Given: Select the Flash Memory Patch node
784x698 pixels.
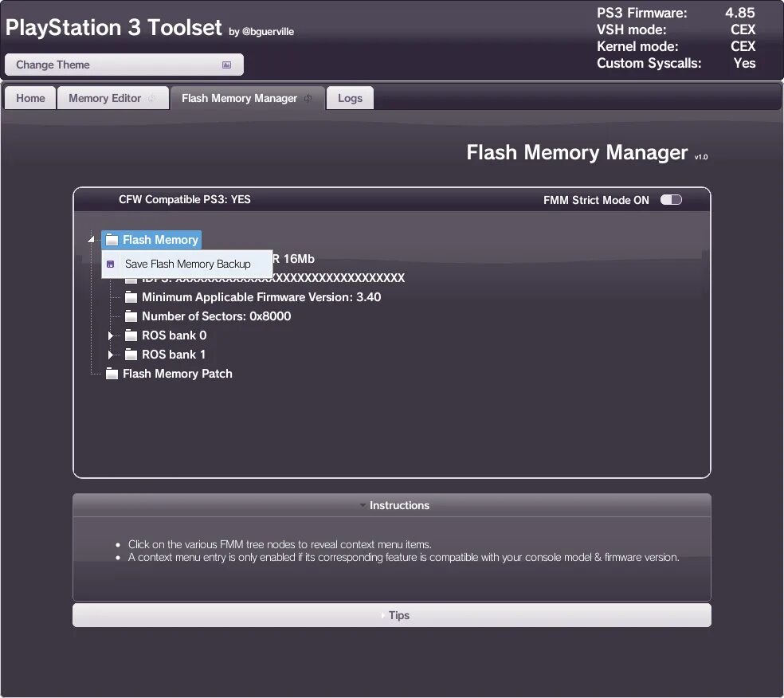Looking at the screenshot, I should click(x=178, y=374).
